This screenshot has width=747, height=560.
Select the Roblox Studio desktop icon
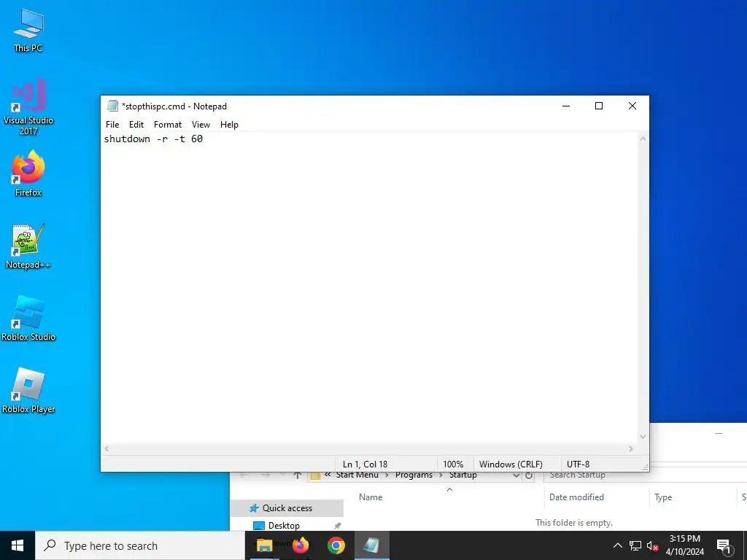[28, 318]
